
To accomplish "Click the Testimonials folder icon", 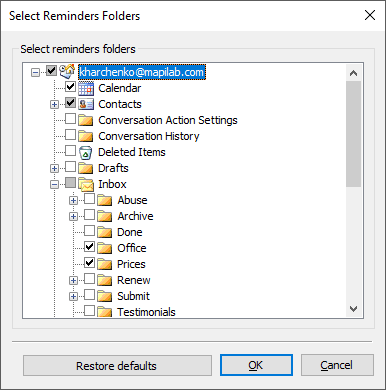I will click(x=105, y=312).
